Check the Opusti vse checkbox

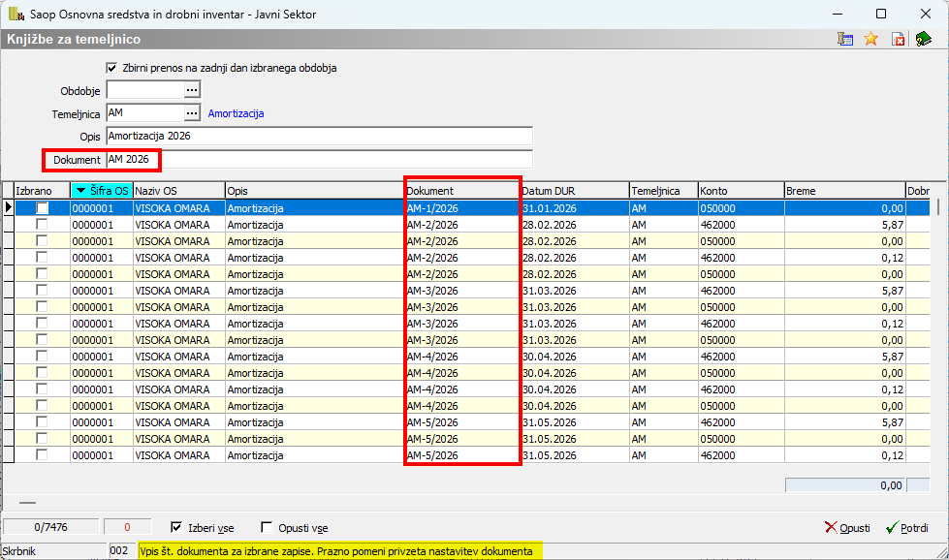coord(268,528)
